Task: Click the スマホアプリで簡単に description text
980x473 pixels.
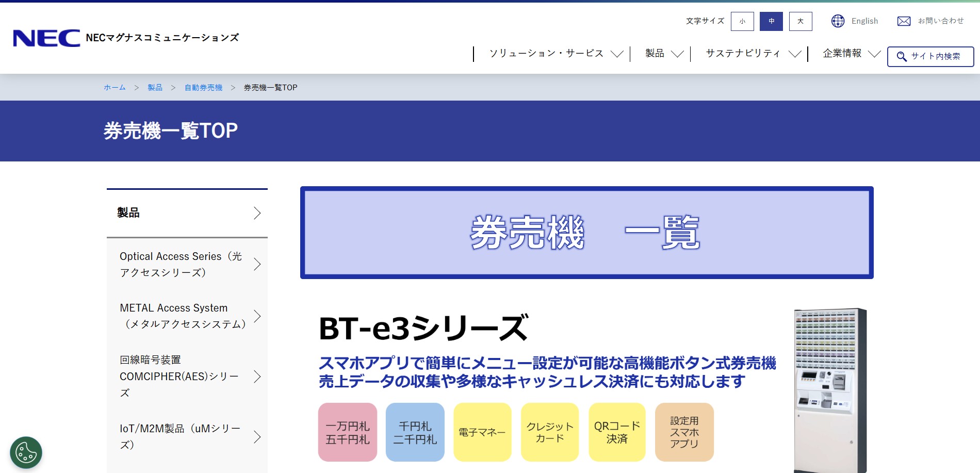Action: (547, 372)
